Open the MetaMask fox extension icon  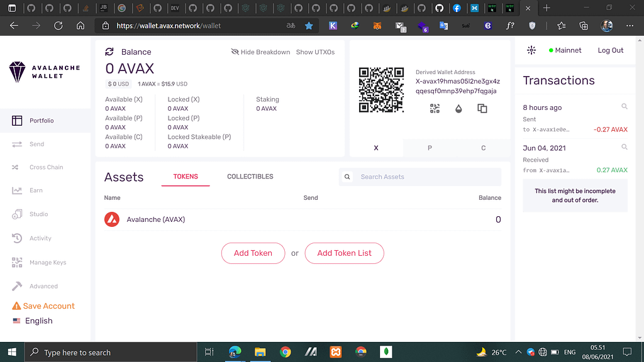[x=377, y=25]
